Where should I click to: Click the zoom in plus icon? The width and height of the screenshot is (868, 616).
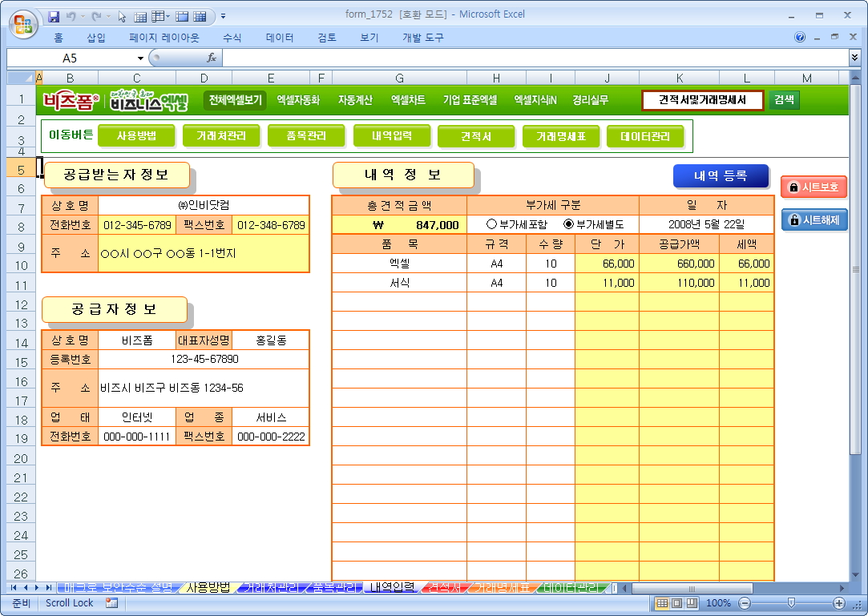tap(839, 602)
